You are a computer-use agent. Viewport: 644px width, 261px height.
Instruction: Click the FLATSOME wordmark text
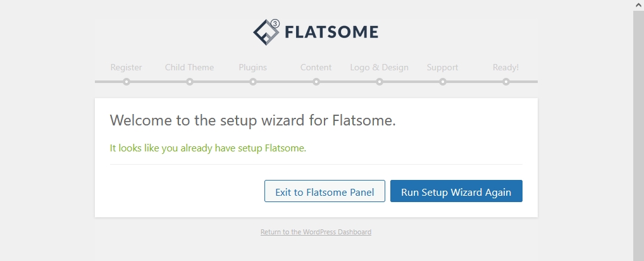(331, 32)
